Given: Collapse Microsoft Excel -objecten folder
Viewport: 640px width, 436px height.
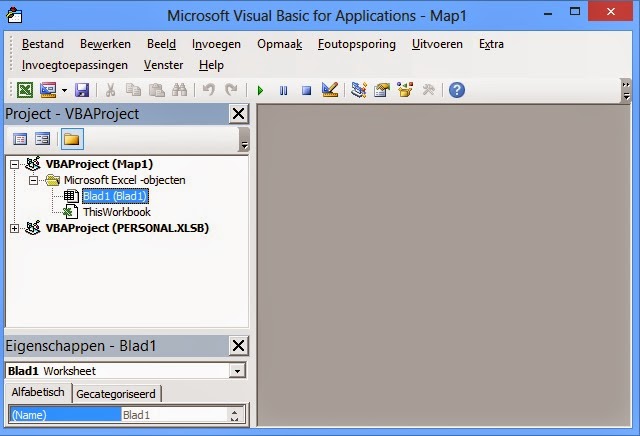Looking at the screenshot, I should coord(33,180).
